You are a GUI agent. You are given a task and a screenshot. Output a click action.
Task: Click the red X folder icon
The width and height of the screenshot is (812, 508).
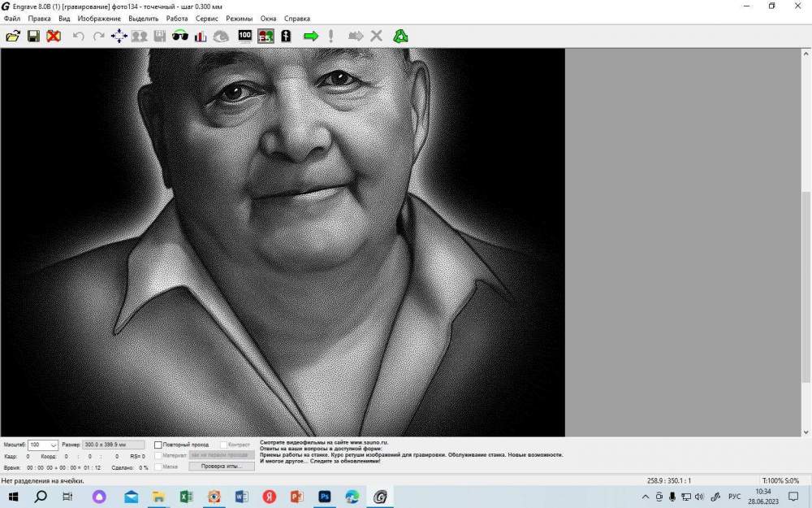[x=54, y=36]
